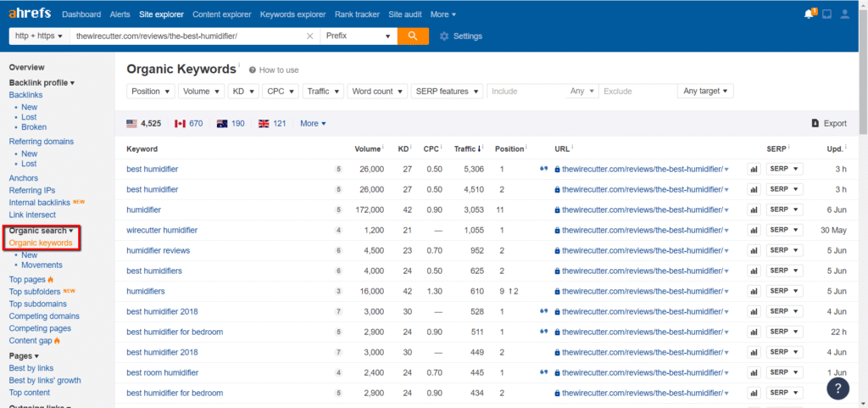This screenshot has width=868, height=408.
Task: Click the orange search button
Action: point(413,36)
